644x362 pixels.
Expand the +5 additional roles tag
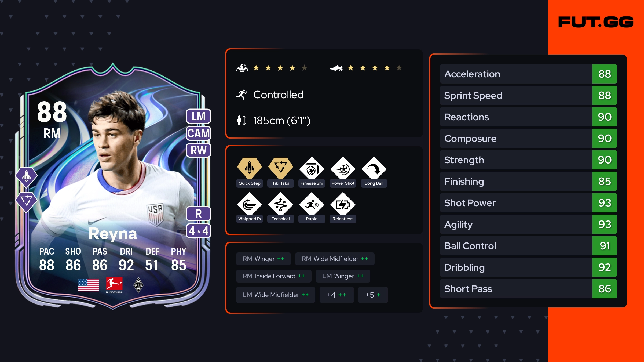point(373,295)
